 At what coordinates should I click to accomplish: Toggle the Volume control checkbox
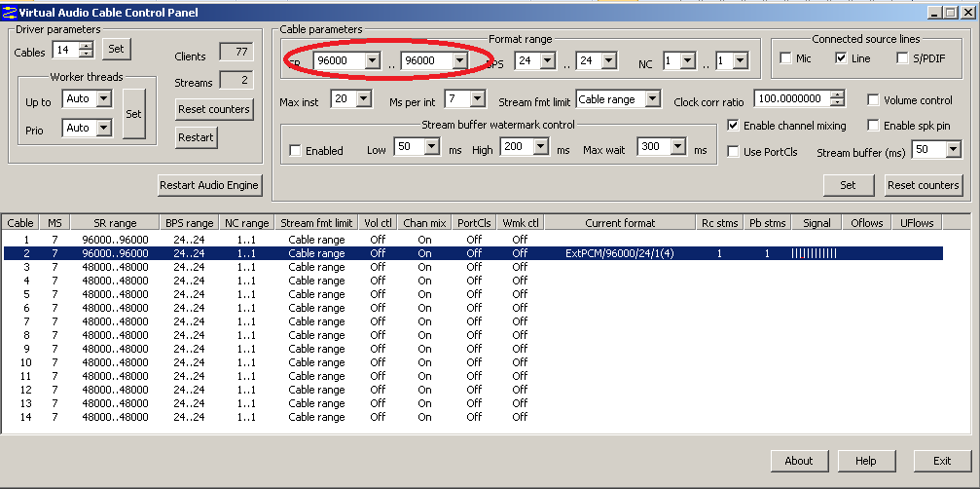tap(873, 100)
